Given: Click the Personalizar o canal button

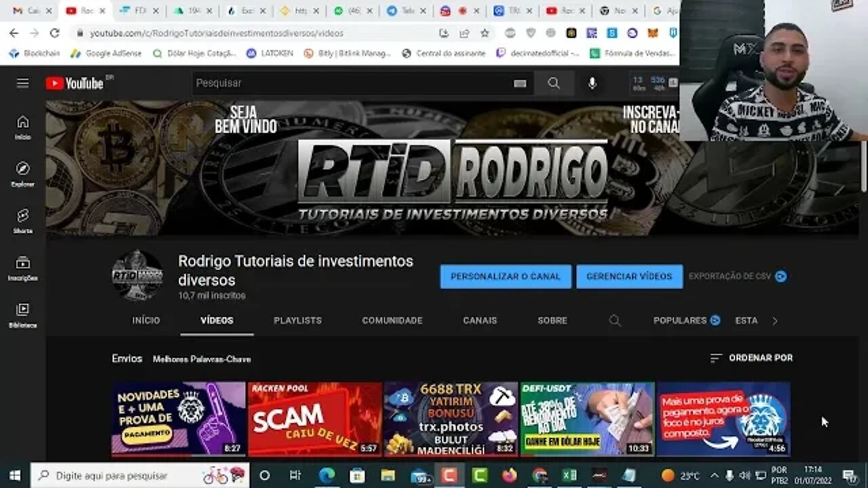Looking at the screenshot, I should click(x=505, y=277).
